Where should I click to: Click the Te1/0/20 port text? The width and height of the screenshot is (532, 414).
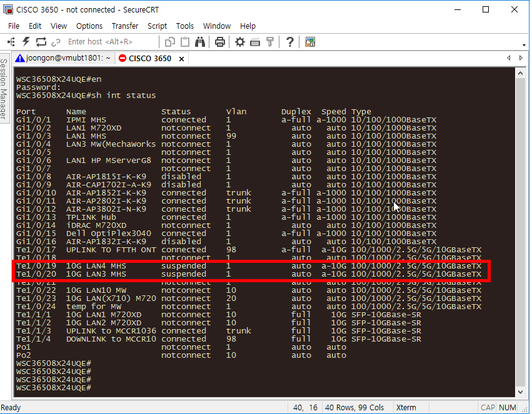pos(36,274)
